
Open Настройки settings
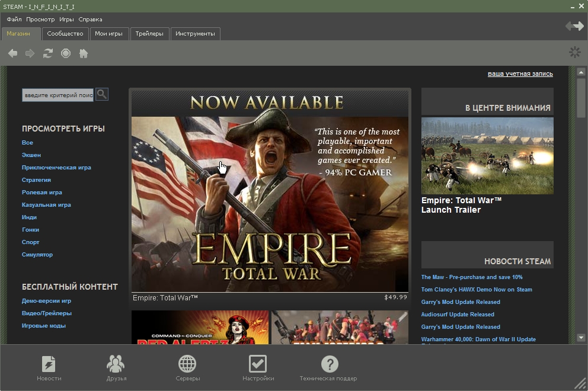pyautogui.click(x=258, y=368)
